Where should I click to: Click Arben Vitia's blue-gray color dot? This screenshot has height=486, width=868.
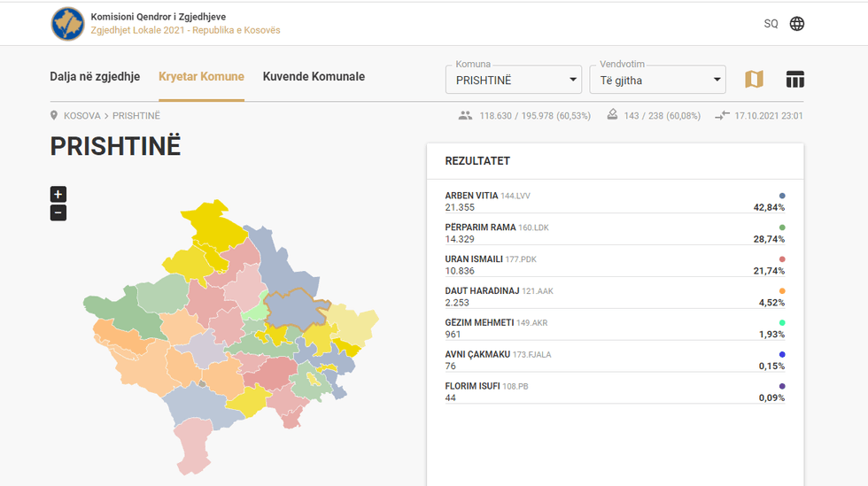click(782, 196)
